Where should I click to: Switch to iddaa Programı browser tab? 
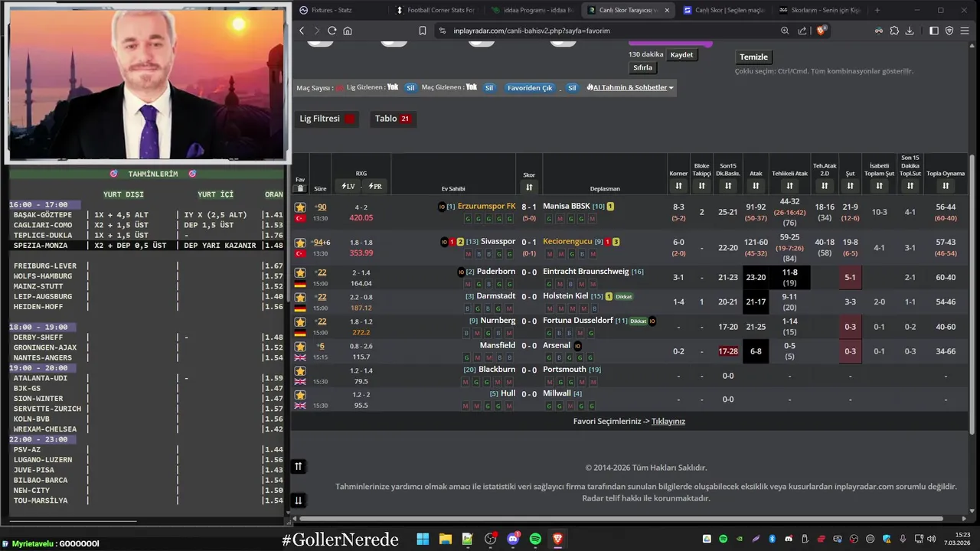pos(532,10)
